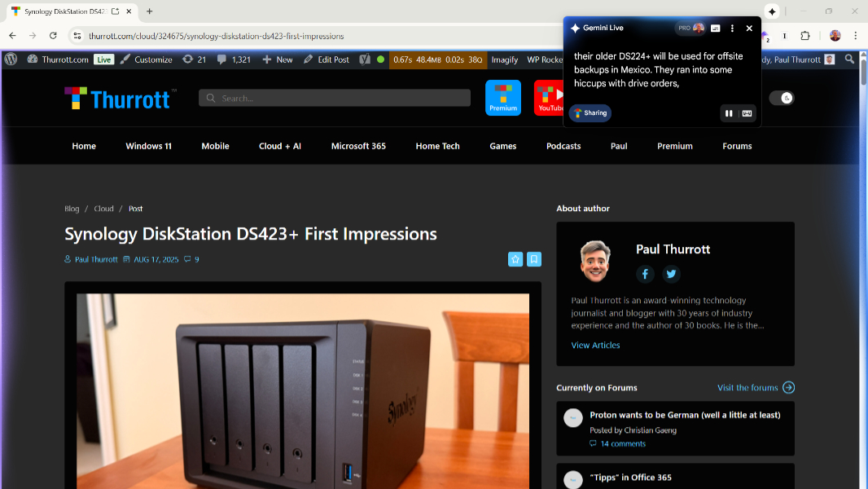Toggle the site's dark mode switch
Viewport: 868px width, 489px height.
(782, 98)
